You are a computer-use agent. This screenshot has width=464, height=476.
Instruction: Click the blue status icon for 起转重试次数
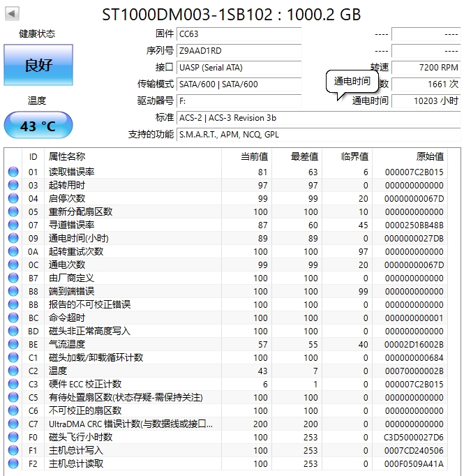pyautogui.click(x=13, y=251)
